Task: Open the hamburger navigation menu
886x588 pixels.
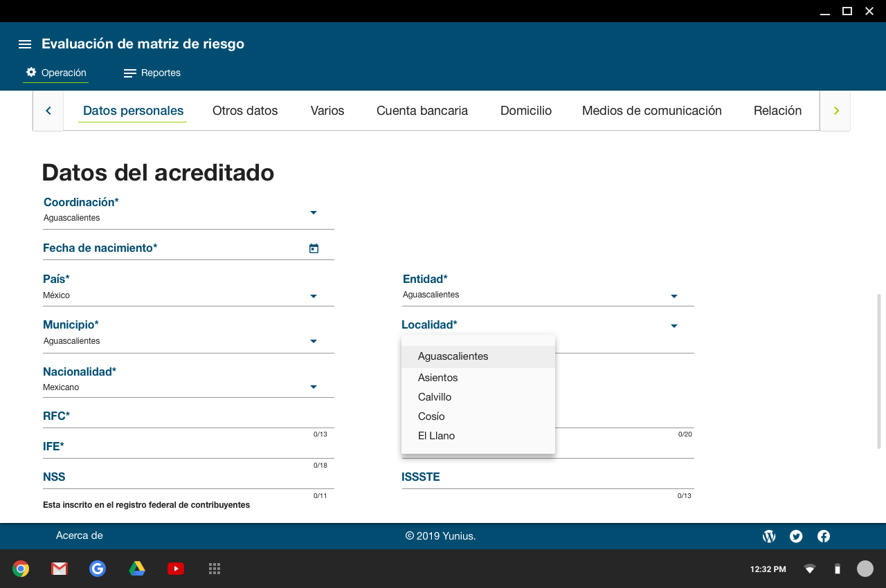Action: [25, 44]
